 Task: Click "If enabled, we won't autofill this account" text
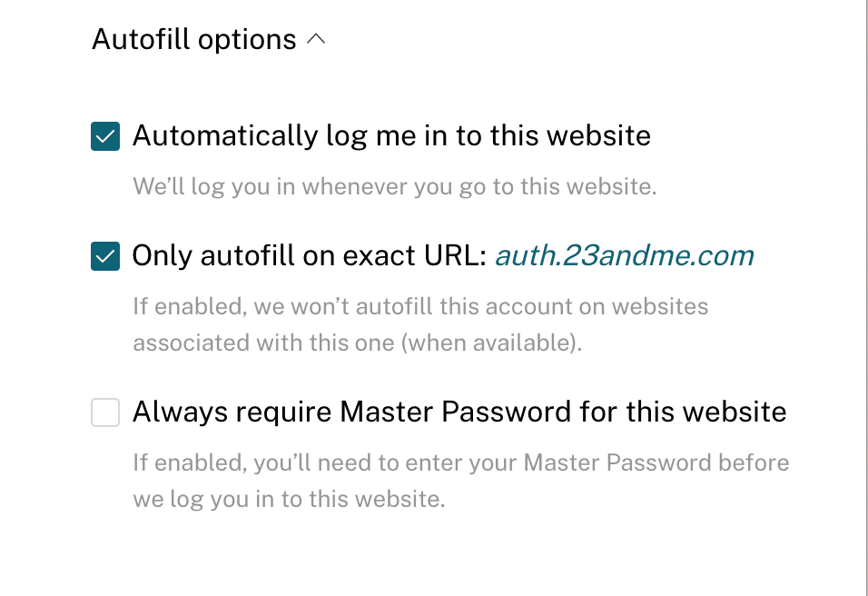420,306
